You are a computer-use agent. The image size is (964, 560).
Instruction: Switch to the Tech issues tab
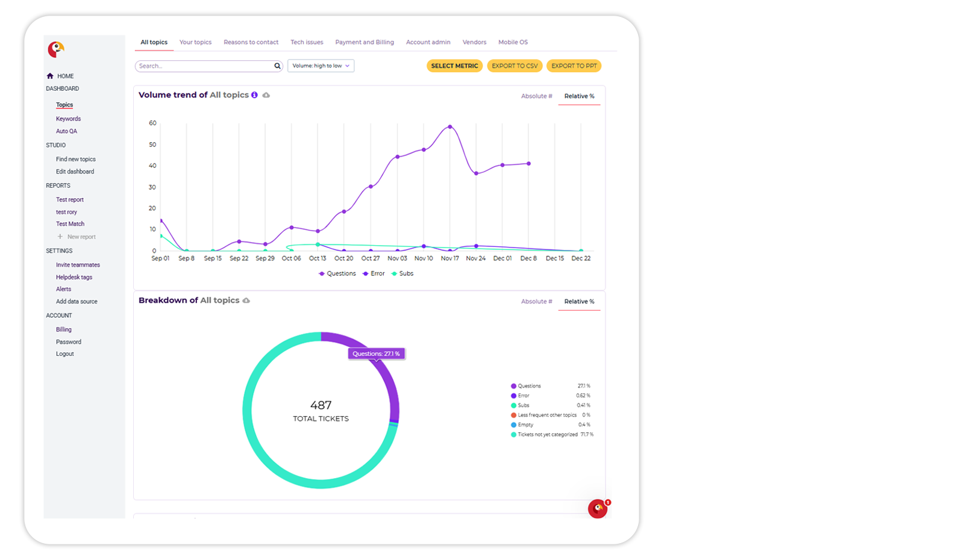(307, 42)
